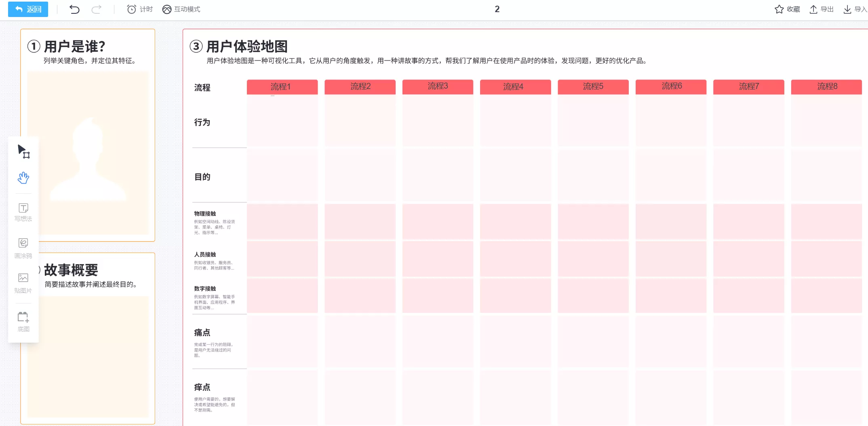The width and height of the screenshot is (868, 426).
Task: Choose the hand pan tool
Action: 23,178
